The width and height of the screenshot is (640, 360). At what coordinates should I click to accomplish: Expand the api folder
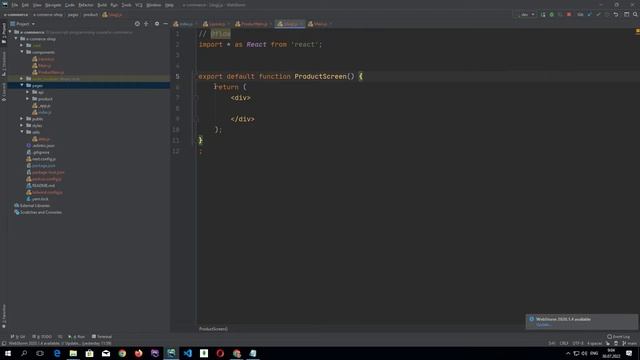(28, 92)
